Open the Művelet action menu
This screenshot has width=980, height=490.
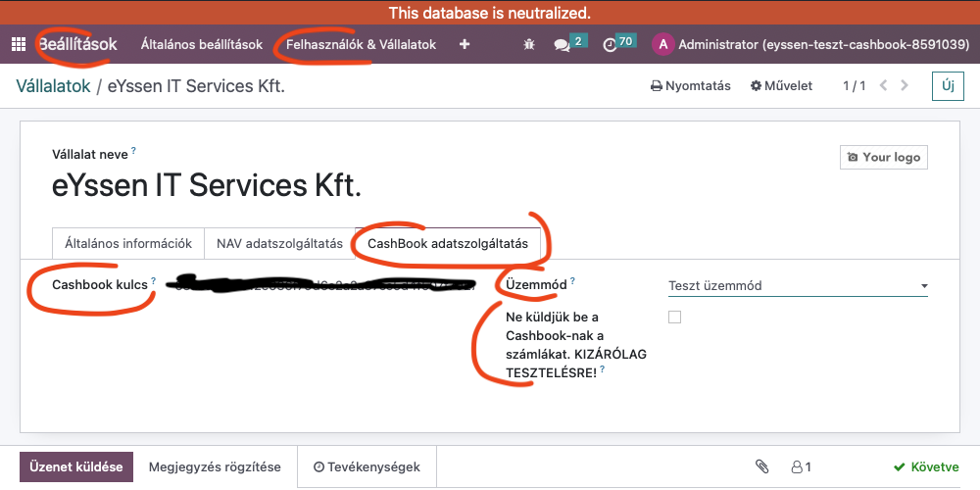(x=781, y=85)
